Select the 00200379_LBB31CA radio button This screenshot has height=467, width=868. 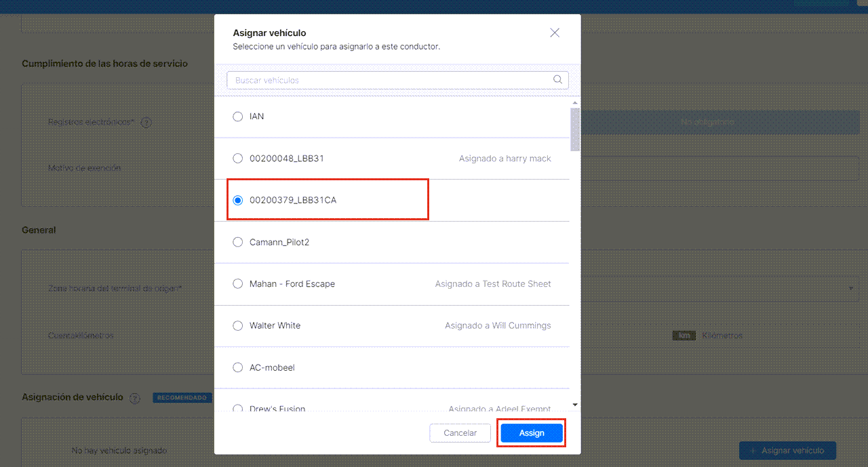pos(238,201)
